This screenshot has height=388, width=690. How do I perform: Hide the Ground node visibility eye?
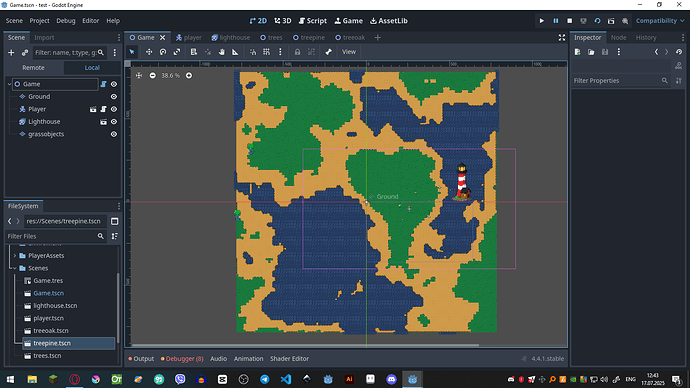pyautogui.click(x=114, y=97)
